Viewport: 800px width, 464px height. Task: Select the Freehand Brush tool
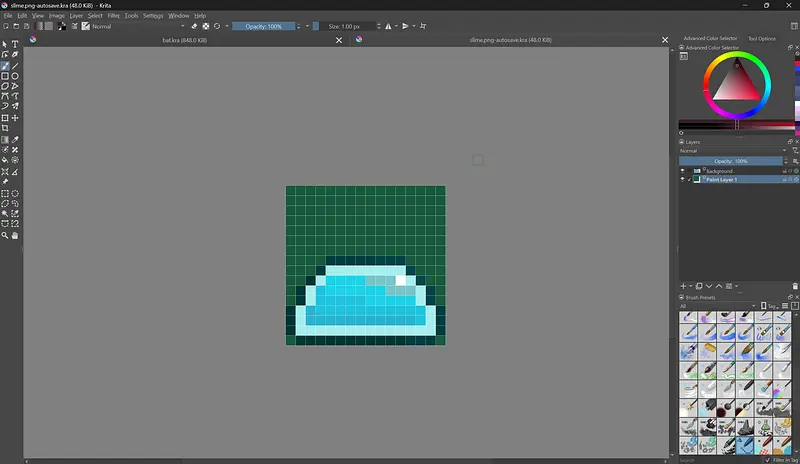click(x=5, y=66)
